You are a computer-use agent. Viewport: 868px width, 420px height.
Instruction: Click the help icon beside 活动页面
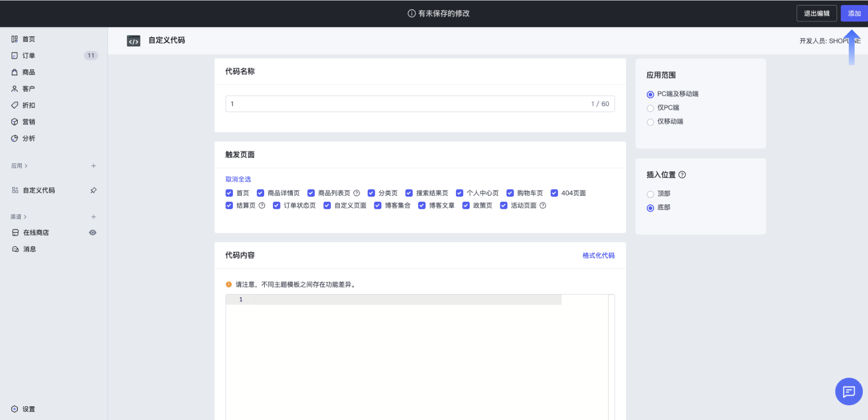pos(543,205)
